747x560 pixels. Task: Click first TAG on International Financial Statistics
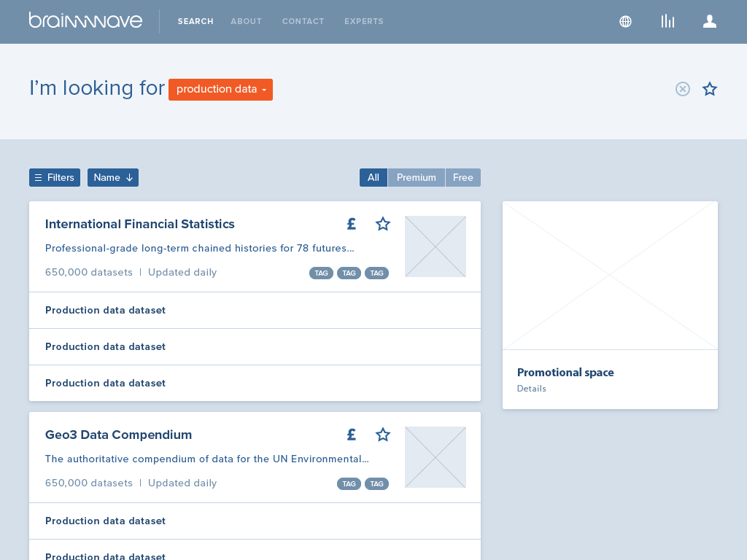(x=322, y=273)
